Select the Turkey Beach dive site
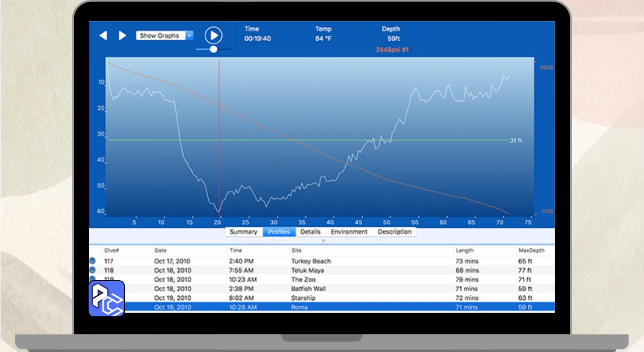The height and width of the screenshot is (352, 644). 311,261
